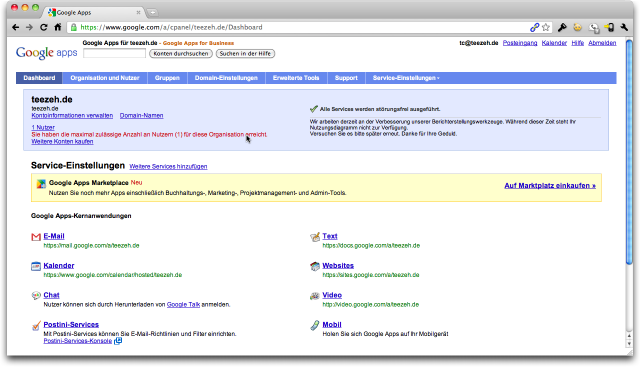Open the key extension icon
640x367 pixels.
[562, 27]
